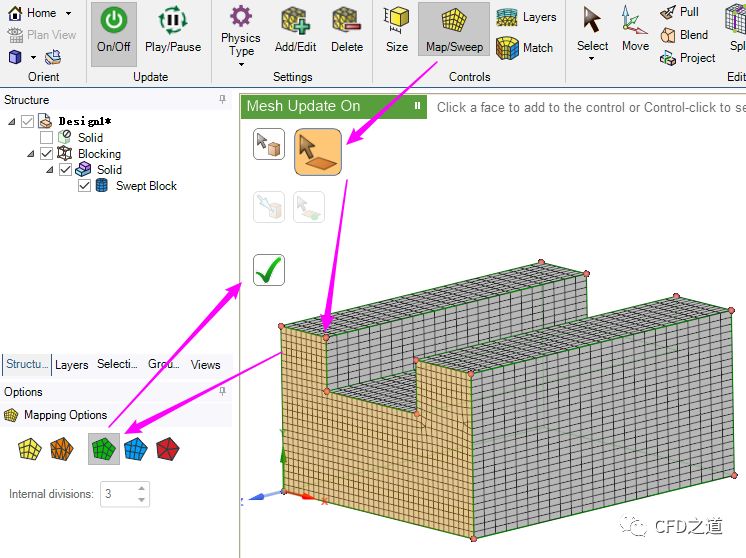The height and width of the screenshot is (558, 746).
Task: Choose the Select tool
Action: point(592,31)
